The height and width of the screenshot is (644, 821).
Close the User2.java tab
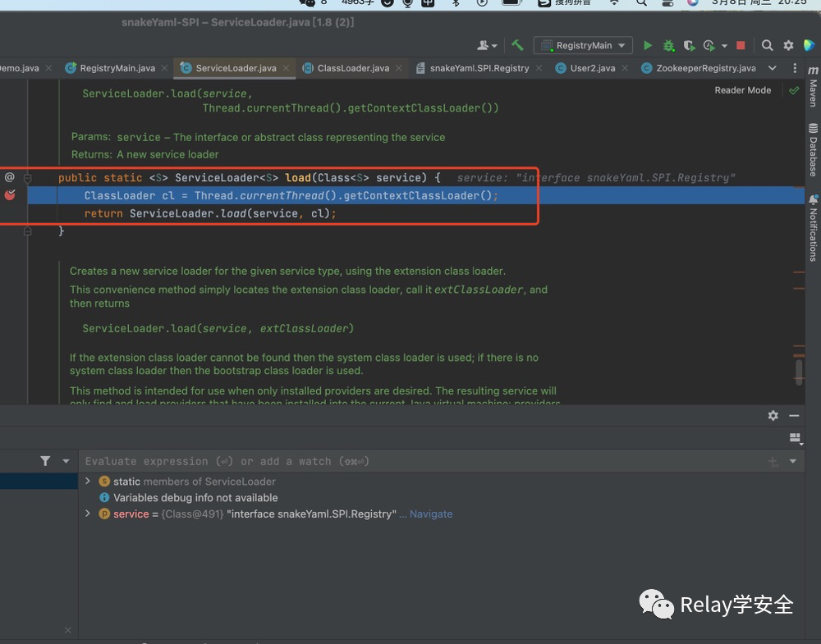[x=625, y=68]
